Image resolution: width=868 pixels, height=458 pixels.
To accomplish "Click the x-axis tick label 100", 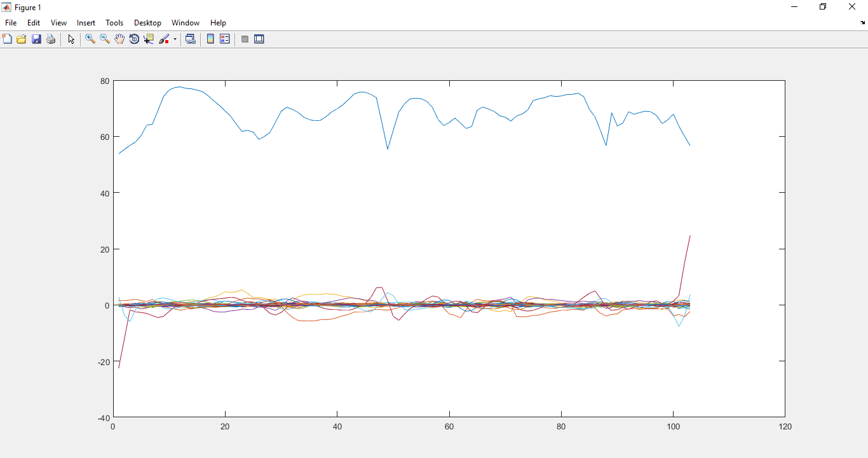I will [x=673, y=427].
